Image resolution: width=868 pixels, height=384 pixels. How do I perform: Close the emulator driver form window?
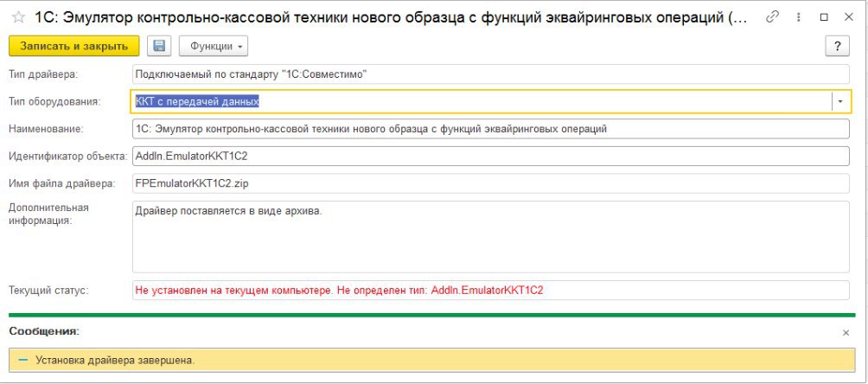[849, 17]
